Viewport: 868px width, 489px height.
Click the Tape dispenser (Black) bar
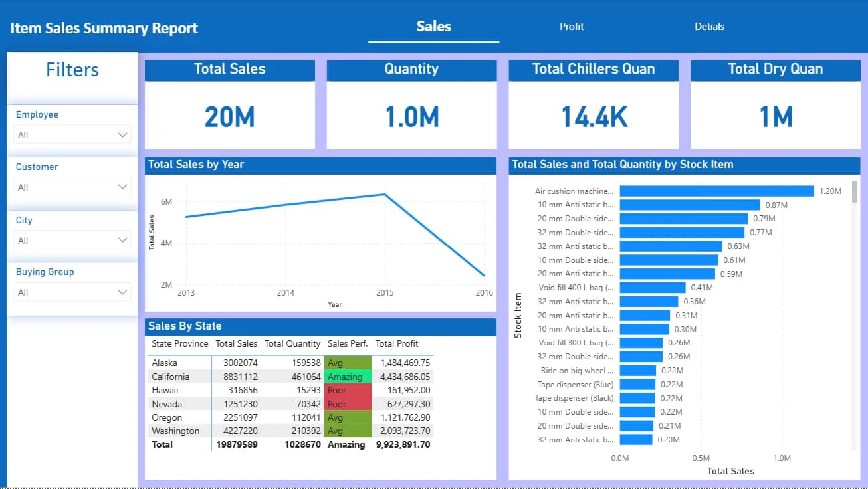(x=637, y=398)
